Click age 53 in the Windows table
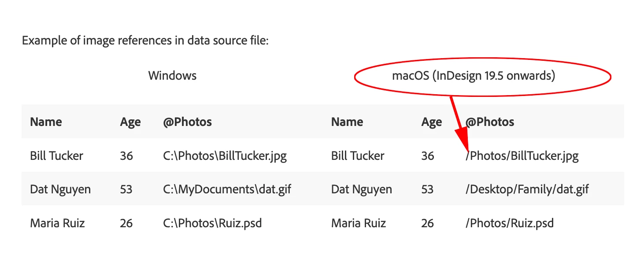Image resolution: width=644 pixels, height=266 pixels. 126,189
